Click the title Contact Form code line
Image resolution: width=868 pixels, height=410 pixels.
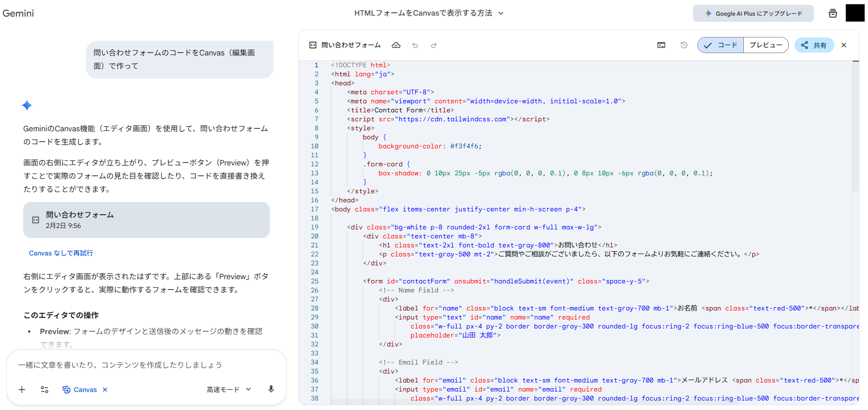(x=401, y=110)
